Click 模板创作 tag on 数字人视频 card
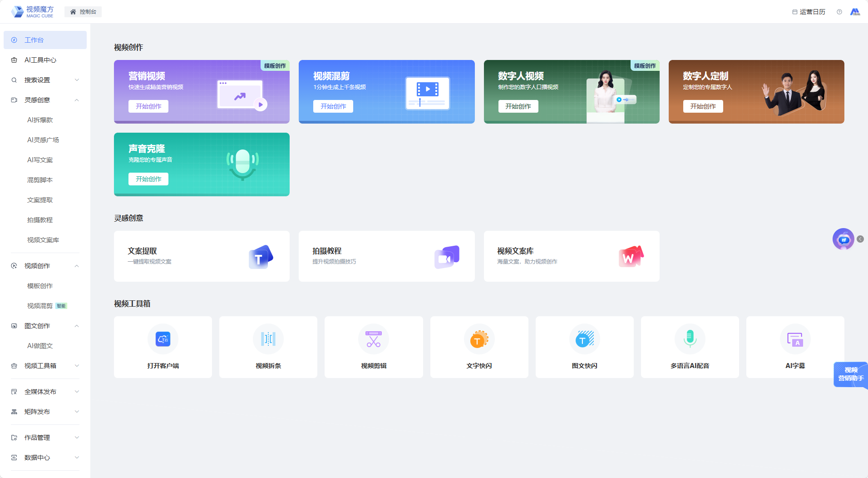Image resolution: width=868 pixels, height=478 pixels. (645, 65)
